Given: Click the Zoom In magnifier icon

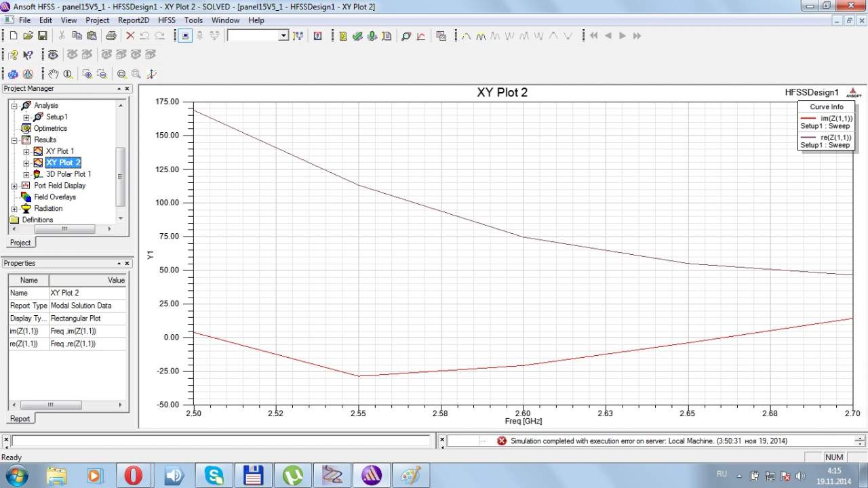Looking at the screenshot, I should pyautogui.click(x=87, y=74).
